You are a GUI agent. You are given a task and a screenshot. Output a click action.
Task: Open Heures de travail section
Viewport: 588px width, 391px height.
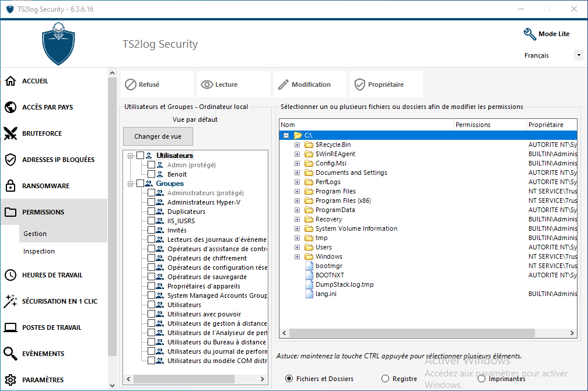click(54, 275)
